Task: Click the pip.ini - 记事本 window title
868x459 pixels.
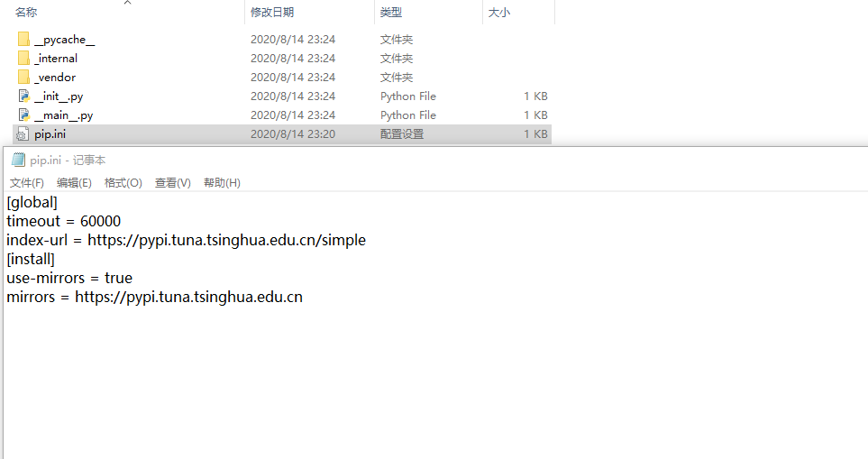Action: pos(68,160)
